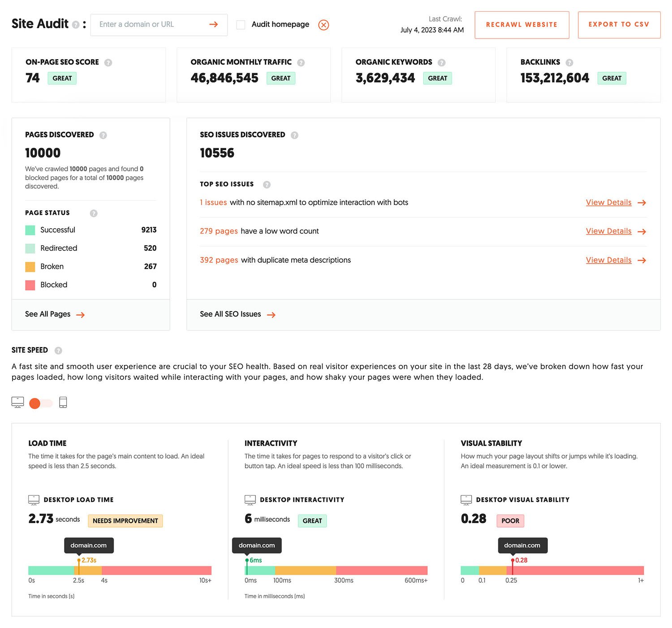Show help for Pages Discovered
The image size is (672, 628).
pos(103,135)
